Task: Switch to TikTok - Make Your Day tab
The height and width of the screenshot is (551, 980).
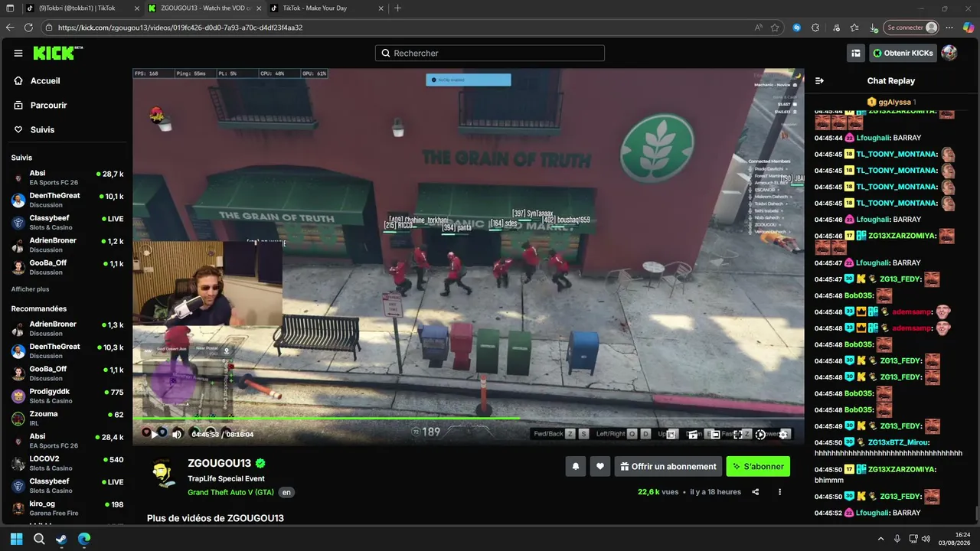Action: coord(326,8)
